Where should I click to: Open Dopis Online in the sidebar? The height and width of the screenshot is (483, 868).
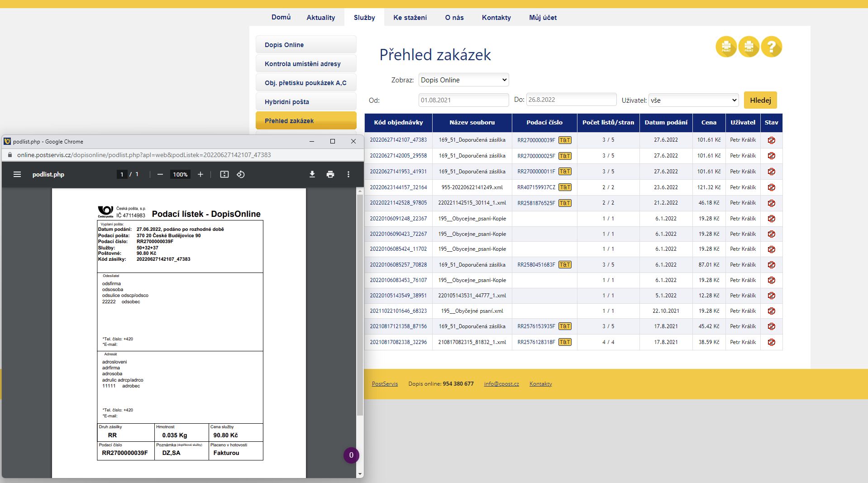coord(306,45)
